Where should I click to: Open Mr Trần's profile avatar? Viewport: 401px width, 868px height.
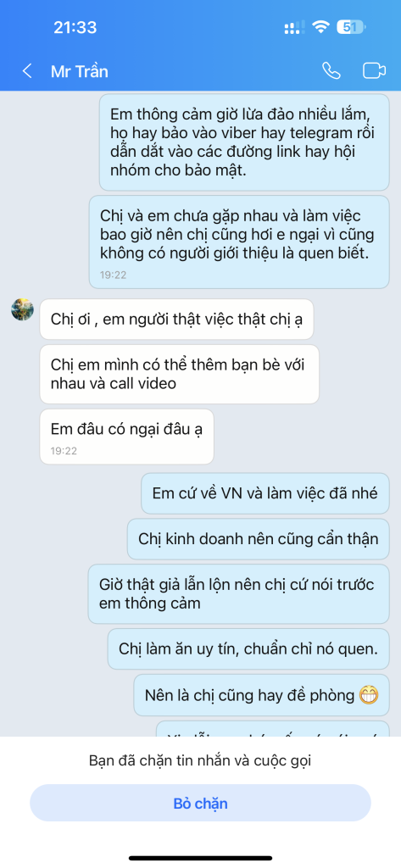22,309
